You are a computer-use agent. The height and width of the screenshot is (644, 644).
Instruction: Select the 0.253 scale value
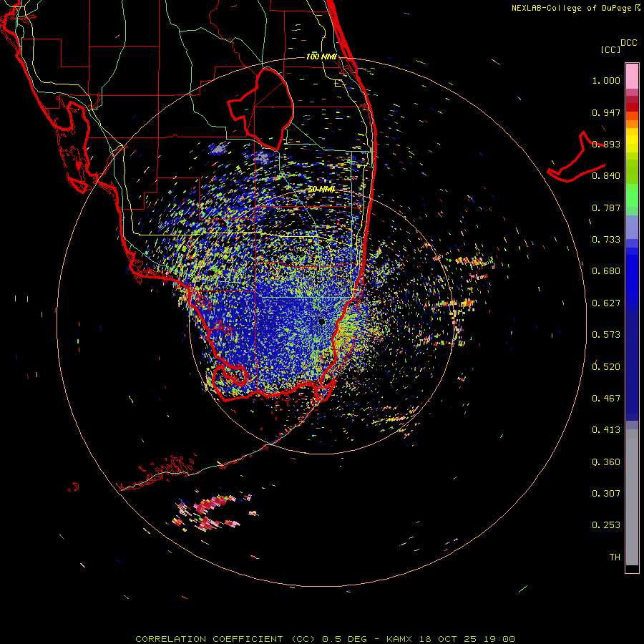point(606,525)
